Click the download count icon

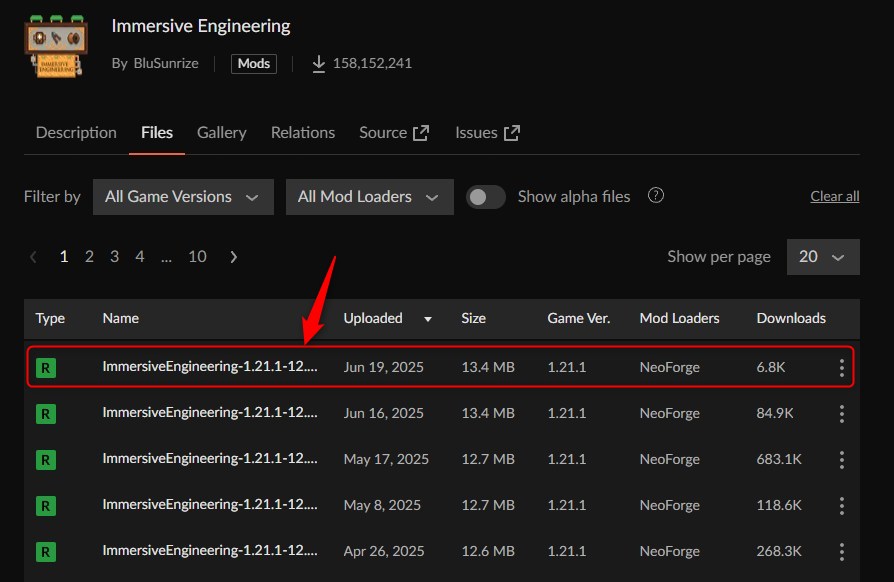point(319,64)
